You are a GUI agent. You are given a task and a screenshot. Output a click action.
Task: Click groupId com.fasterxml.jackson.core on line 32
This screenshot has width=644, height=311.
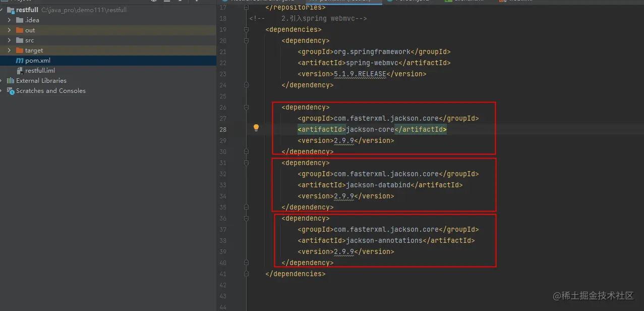click(386, 174)
